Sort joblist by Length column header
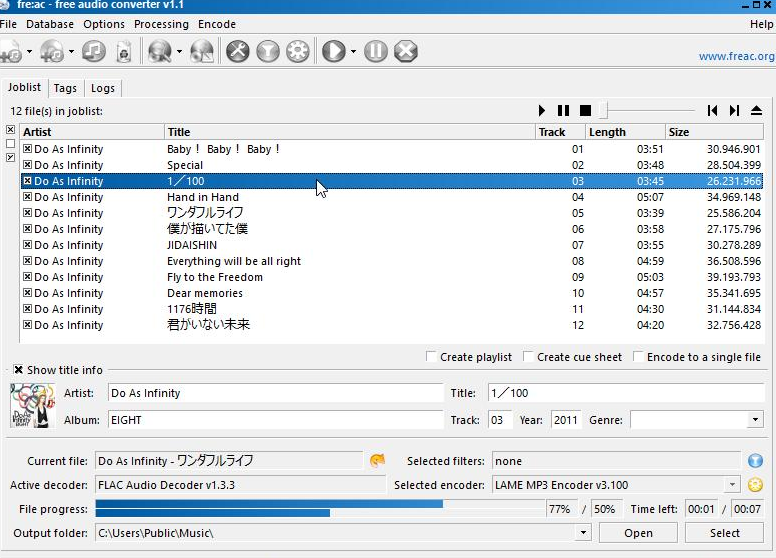This screenshot has height=558, width=776. click(625, 132)
